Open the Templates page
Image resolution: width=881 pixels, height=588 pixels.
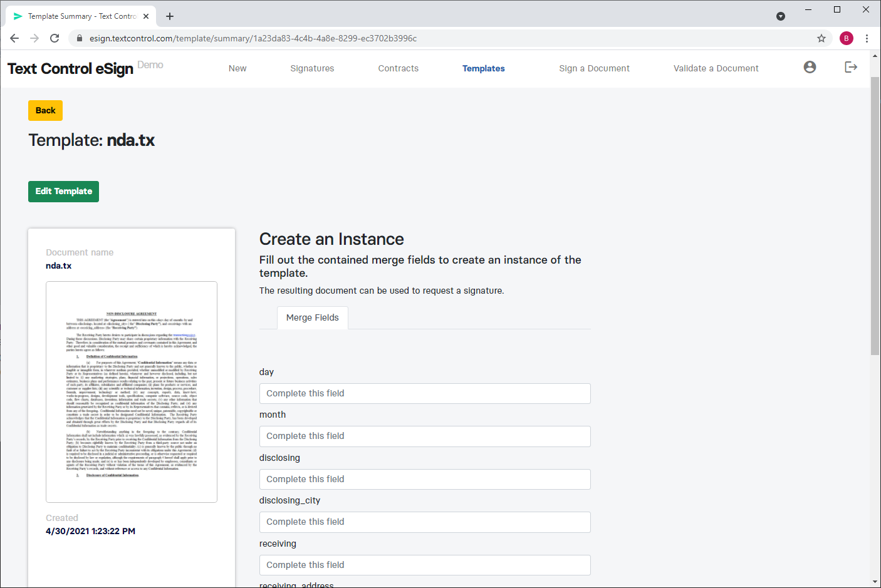tap(484, 68)
